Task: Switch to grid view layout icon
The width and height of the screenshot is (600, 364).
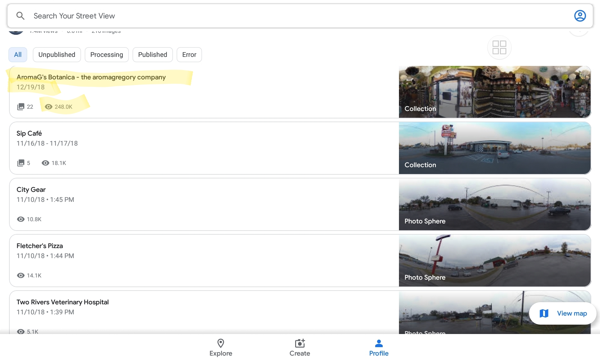Action: (x=499, y=47)
